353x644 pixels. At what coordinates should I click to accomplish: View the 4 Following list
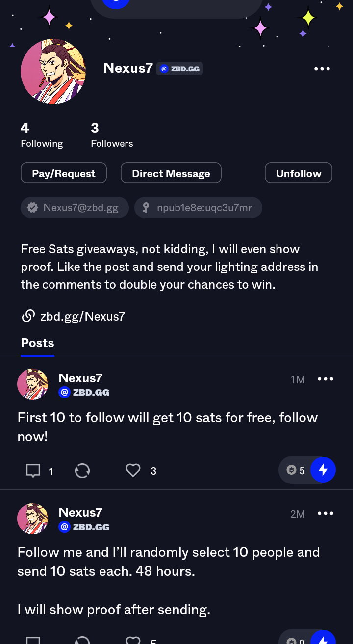click(42, 135)
